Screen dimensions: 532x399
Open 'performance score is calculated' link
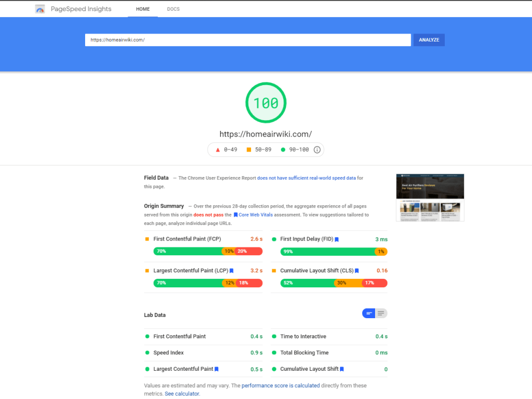[280, 386]
